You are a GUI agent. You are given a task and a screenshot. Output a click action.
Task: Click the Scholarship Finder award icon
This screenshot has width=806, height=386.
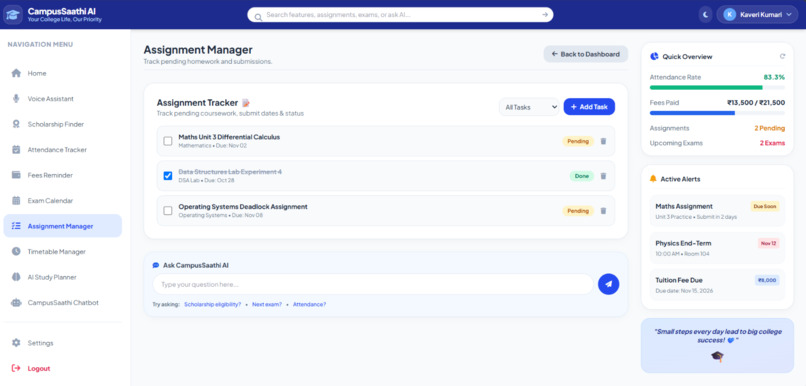[x=16, y=124]
